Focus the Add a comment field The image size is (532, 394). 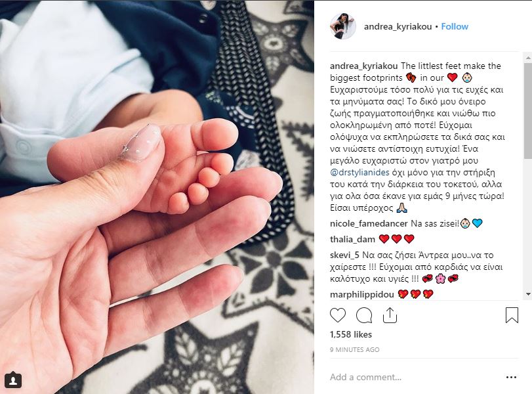click(x=416, y=377)
